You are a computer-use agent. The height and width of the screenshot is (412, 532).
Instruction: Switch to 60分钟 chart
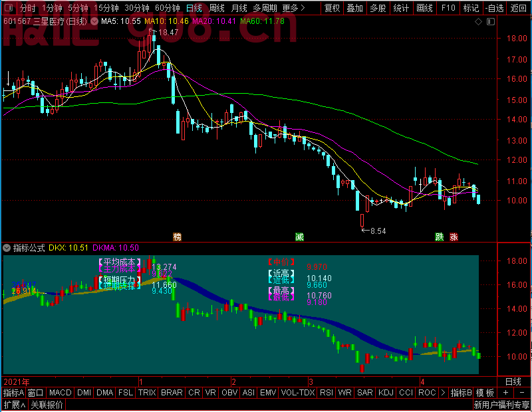coord(168,8)
